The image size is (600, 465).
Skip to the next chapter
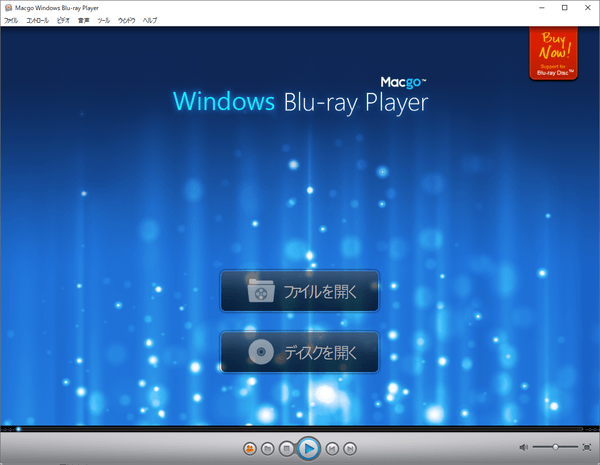pos(349,448)
